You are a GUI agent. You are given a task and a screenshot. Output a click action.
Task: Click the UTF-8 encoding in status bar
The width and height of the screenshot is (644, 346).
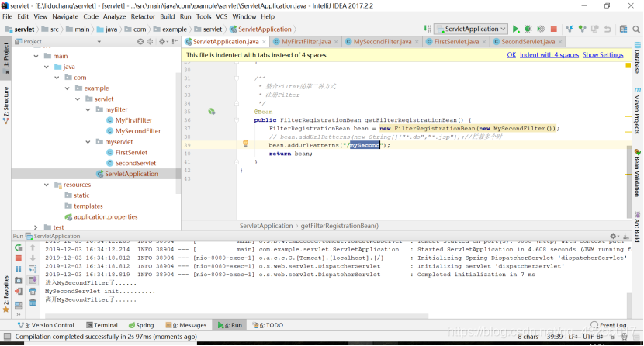pos(592,337)
